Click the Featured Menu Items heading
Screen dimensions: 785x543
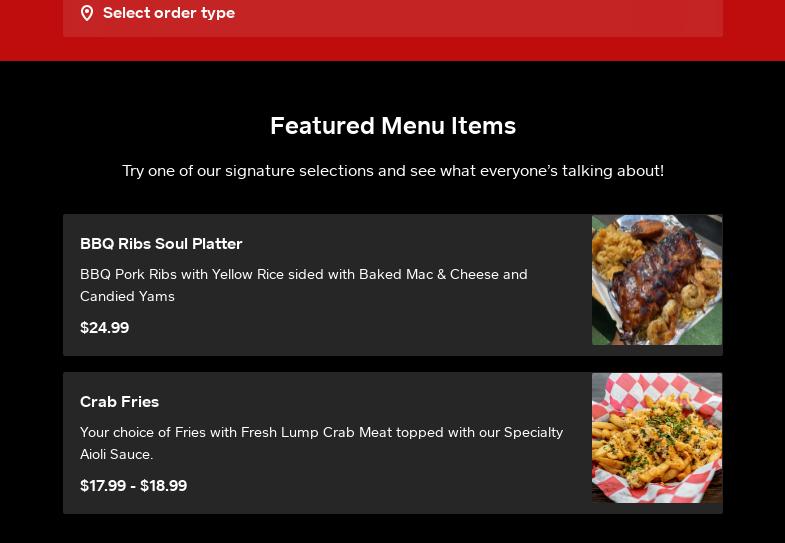click(x=393, y=126)
